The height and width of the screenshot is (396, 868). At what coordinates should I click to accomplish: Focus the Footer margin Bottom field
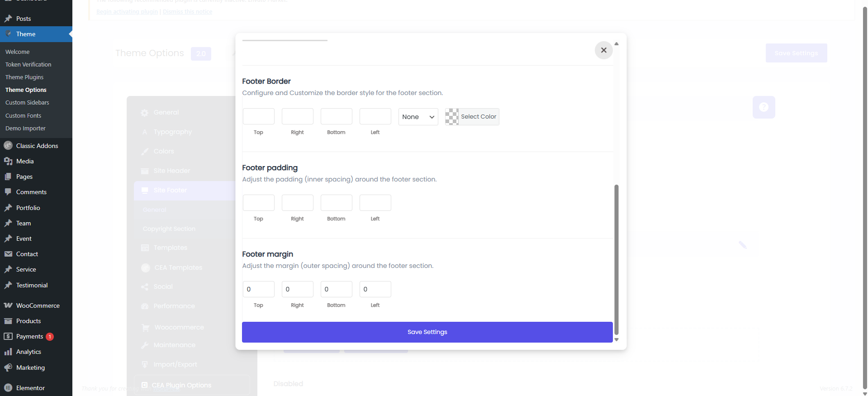(337, 289)
